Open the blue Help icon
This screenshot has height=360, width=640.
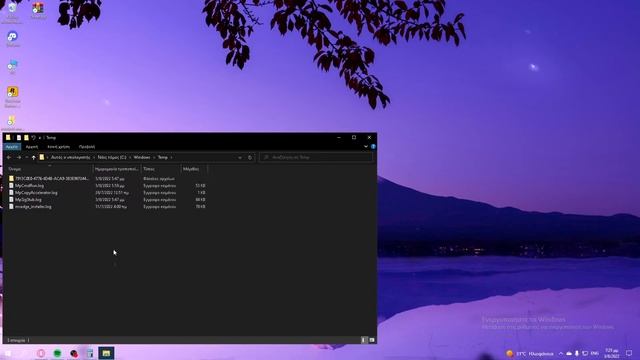[x=373, y=147]
